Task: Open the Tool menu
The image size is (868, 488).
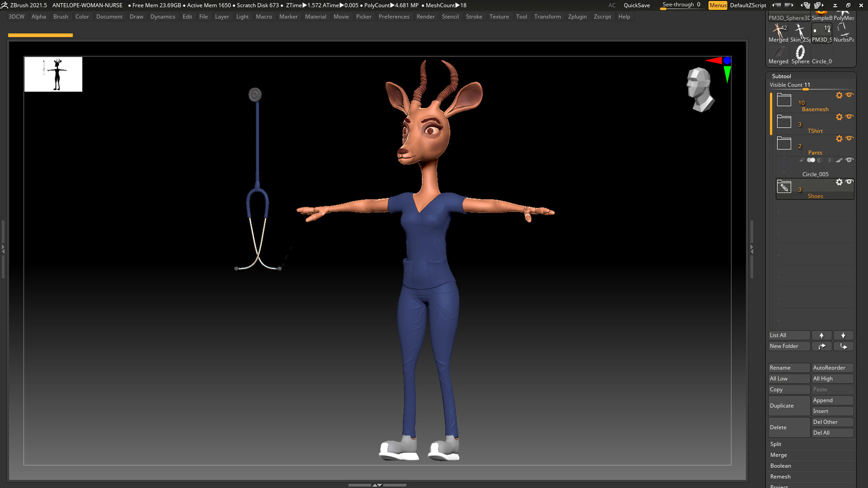Action: click(521, 17)
